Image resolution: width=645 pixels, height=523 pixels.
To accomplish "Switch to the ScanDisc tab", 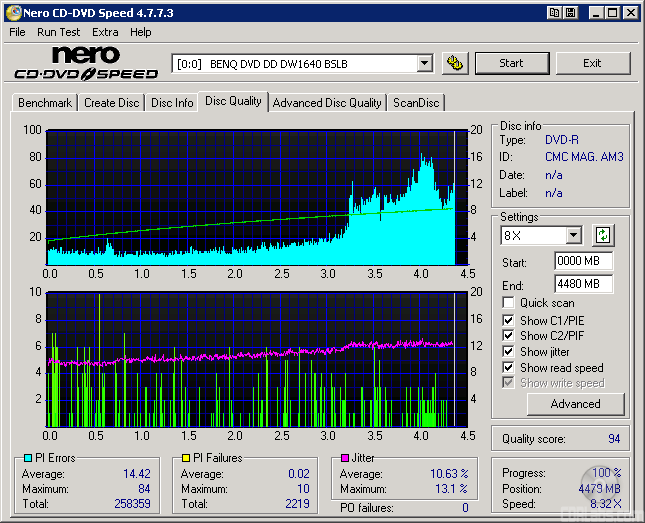I will [x=415, y=103].
